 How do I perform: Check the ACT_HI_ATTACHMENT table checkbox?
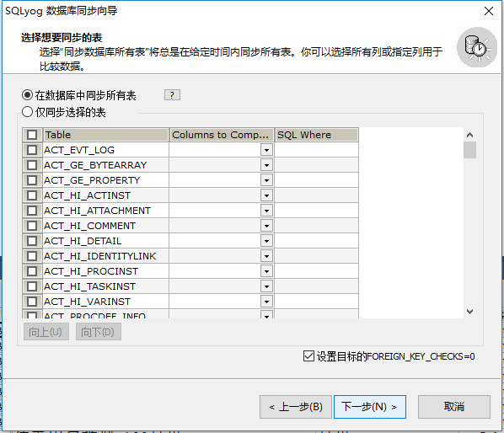pos(32,211)
